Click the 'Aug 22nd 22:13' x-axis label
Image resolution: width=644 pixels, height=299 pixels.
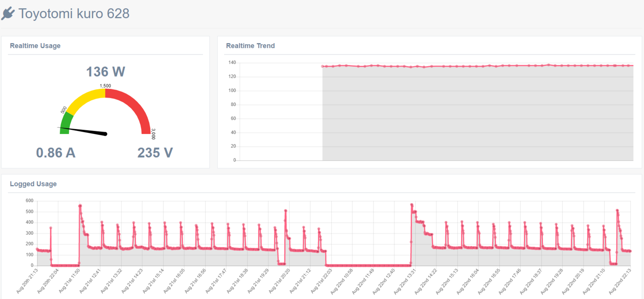click(620, 281)
